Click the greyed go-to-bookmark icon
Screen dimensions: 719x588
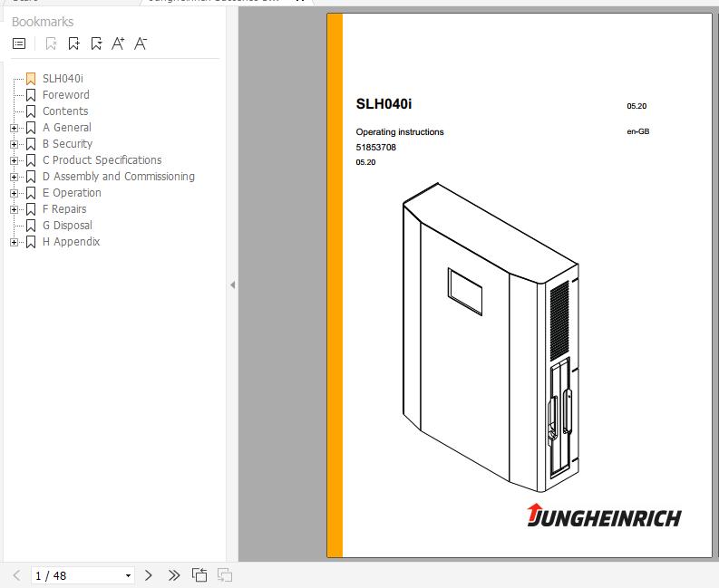click(51, 43)
